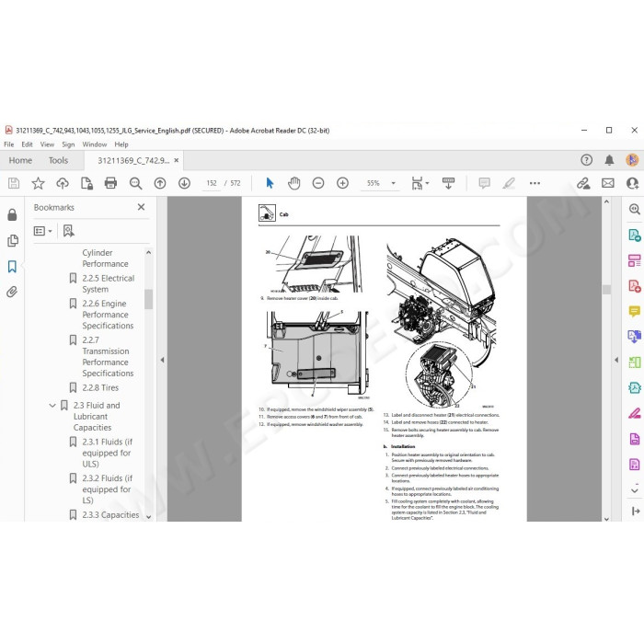Open notifications bell
Screen dimensions: 644x644
point(609,160)
